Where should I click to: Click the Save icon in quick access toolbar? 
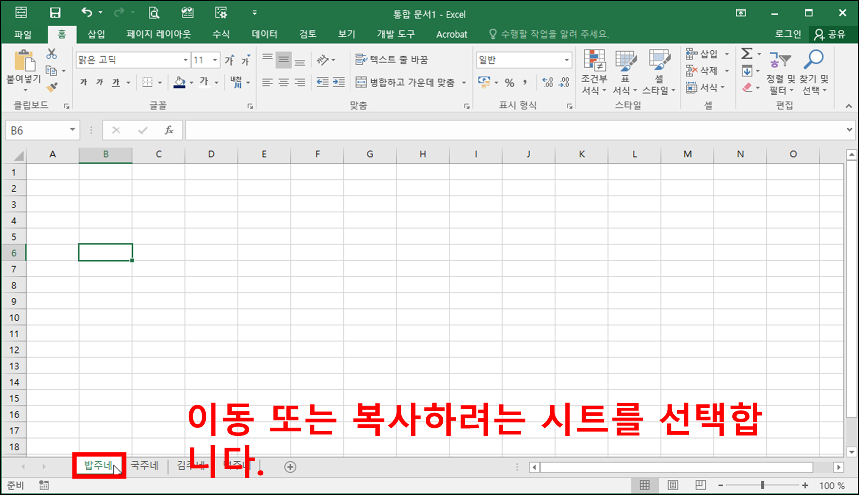55,13
